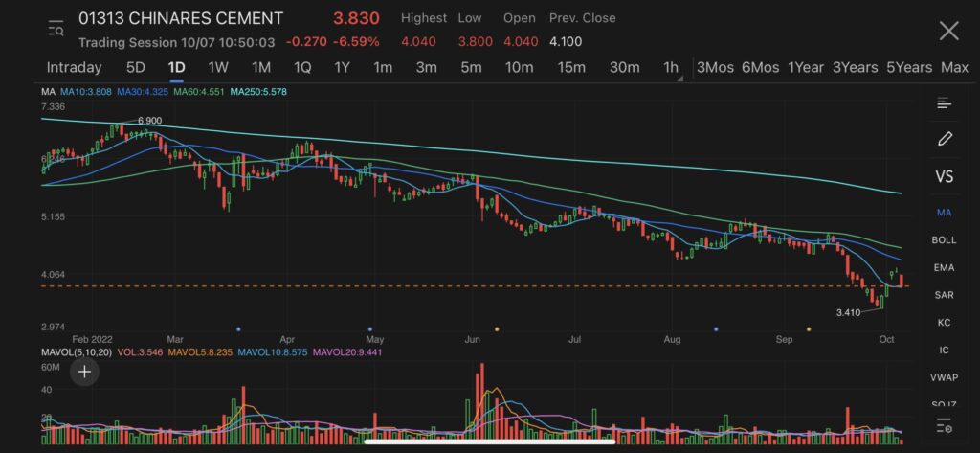Set range to 1Year
Viewport: 980px width, 453px height.
(806, 68)
